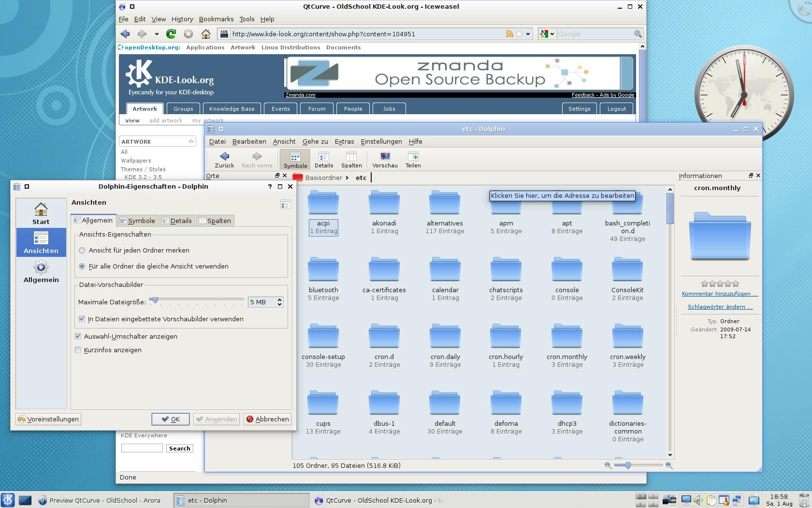Click Iceweasel reload button
Image resolution: width=812 pixels, height=508 pixels.
171,34
